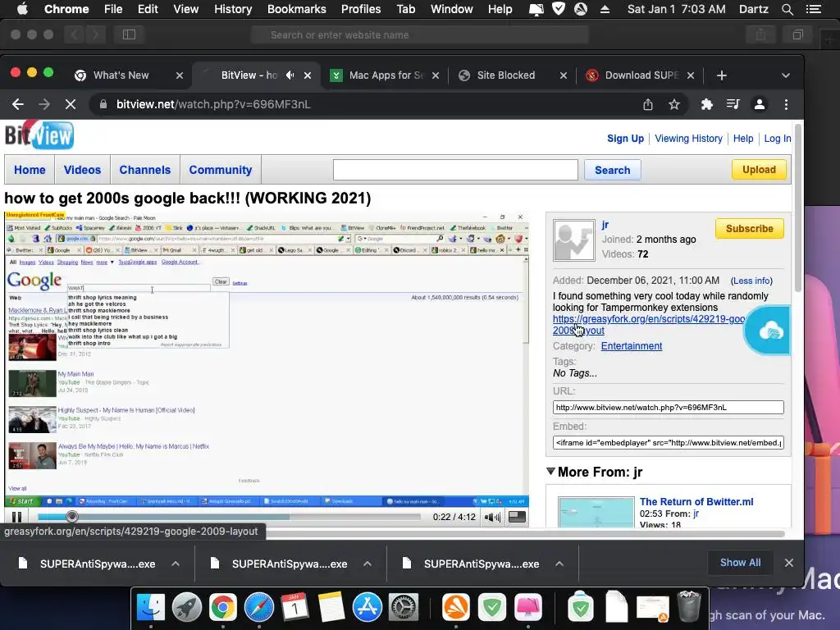Click the shield icon in the menu bar
This screenshot has height=630, width=840.
coord(558,9)
